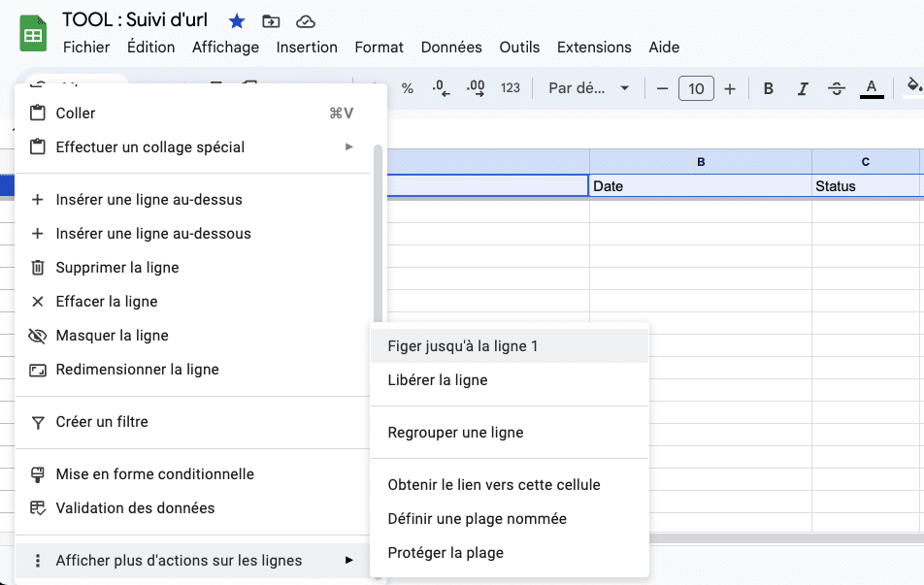
Task: Star the TOOL : Suivi d'url document
Action: coord(237,21)
